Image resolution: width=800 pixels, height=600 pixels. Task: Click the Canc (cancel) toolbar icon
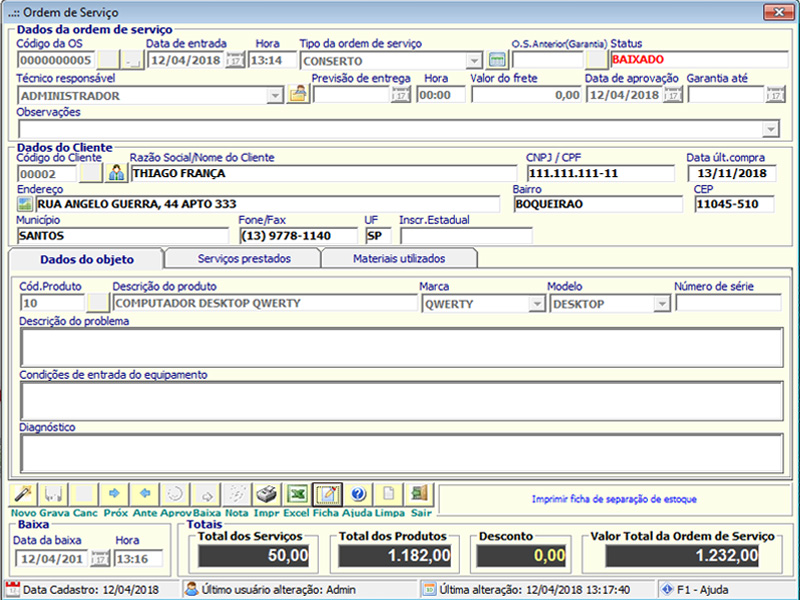coord(84,494)
